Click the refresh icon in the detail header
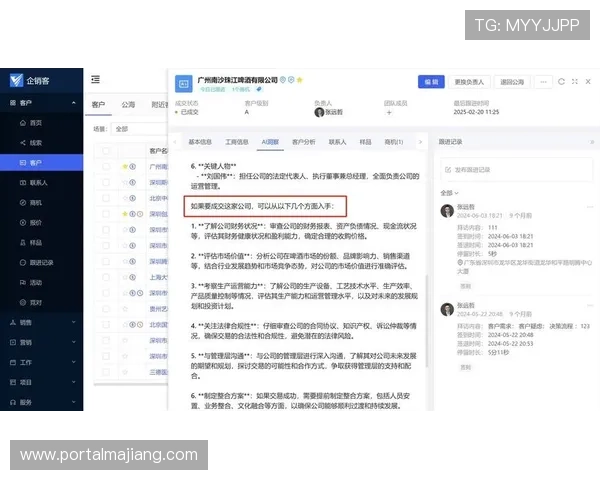The width and height of the screenshot is (600, 480). [x=561, y=82]
